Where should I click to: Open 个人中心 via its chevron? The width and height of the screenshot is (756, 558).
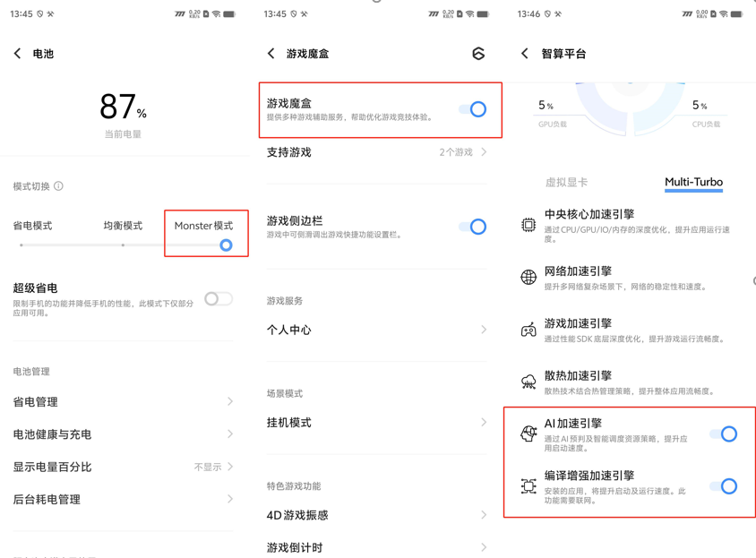pyautogui.click(x=484, y=330)
